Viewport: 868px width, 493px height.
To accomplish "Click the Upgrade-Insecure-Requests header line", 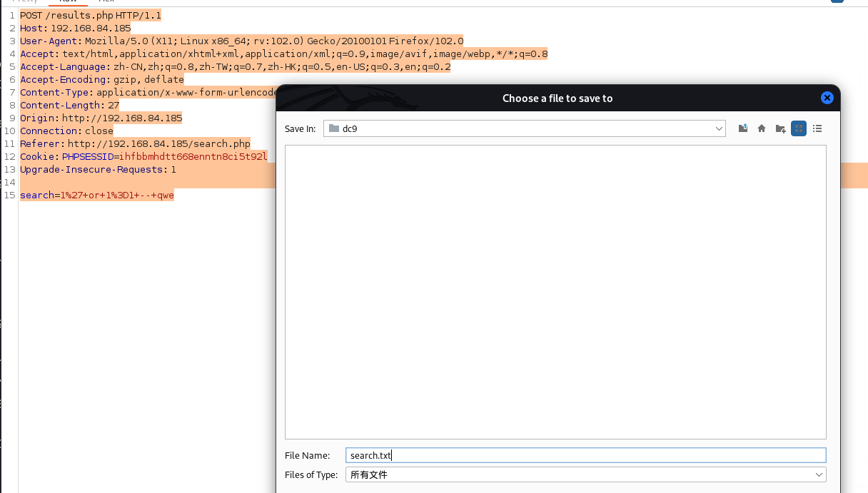I will tap(99, 169).
